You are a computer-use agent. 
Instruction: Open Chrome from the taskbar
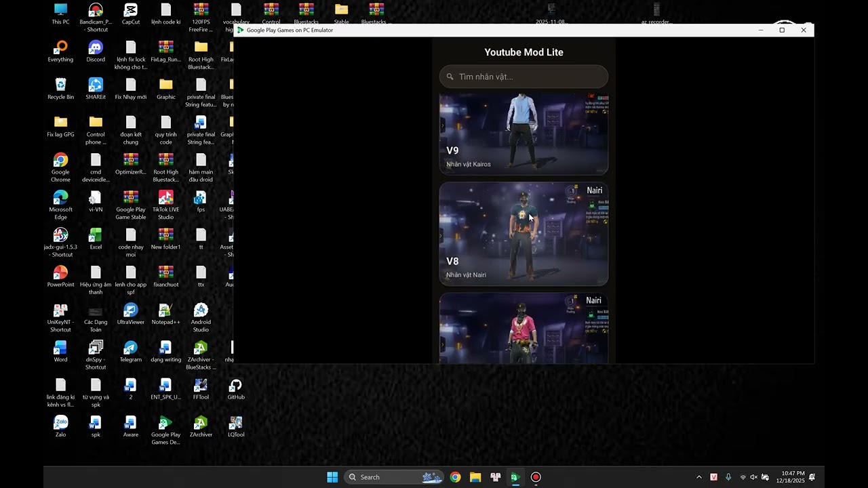455,477
